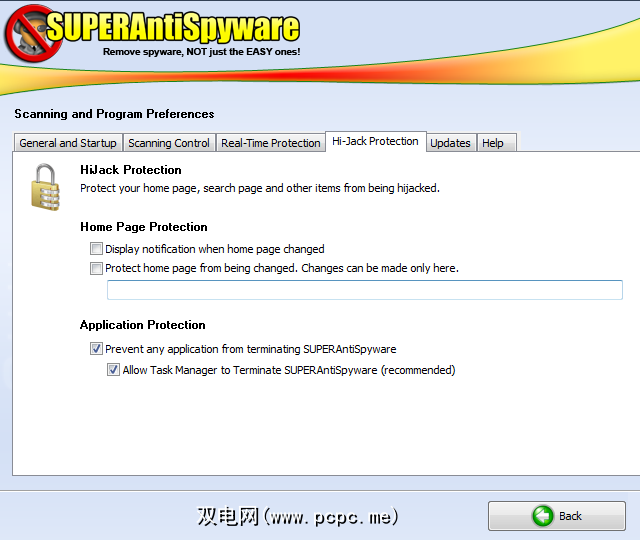The width and height of the screenshot is (640, 540).
Task: Click the Home Page Protection heading
Action: click(144, 227)
